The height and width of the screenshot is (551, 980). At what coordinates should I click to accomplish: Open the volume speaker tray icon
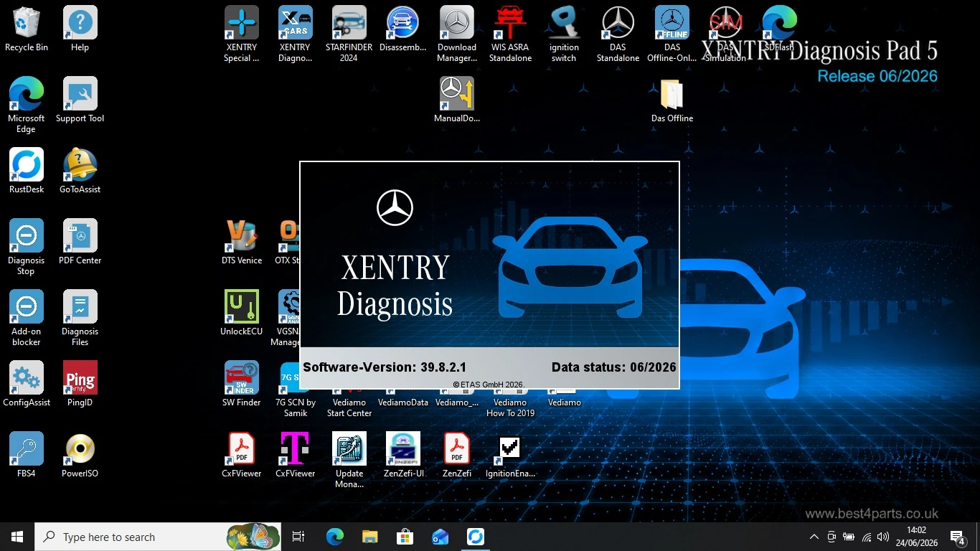click(x=883, y=537)
